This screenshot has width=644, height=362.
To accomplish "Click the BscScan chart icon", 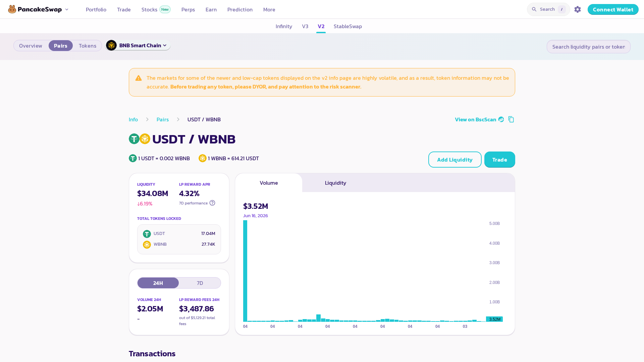I will 501,119.
